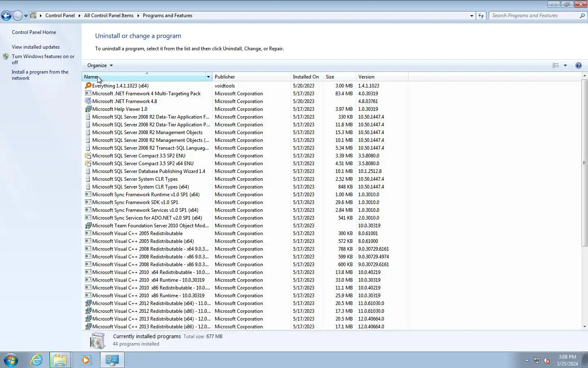
Task: Click the network tray icon
Action: coord(537,360)
